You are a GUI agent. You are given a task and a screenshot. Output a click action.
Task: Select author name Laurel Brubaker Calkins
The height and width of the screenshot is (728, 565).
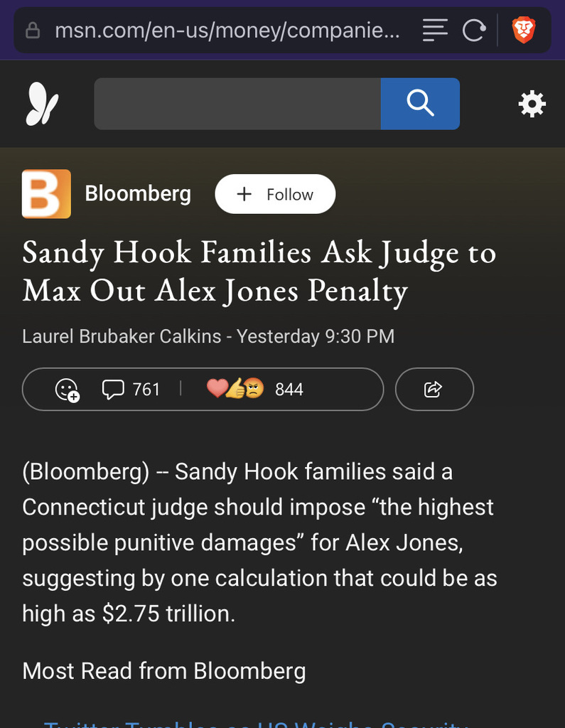pyautogui.click(x=122, y=336)
